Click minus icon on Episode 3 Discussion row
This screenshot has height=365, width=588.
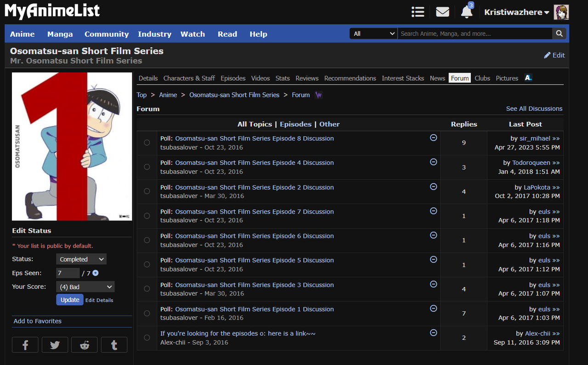[433, 284]
